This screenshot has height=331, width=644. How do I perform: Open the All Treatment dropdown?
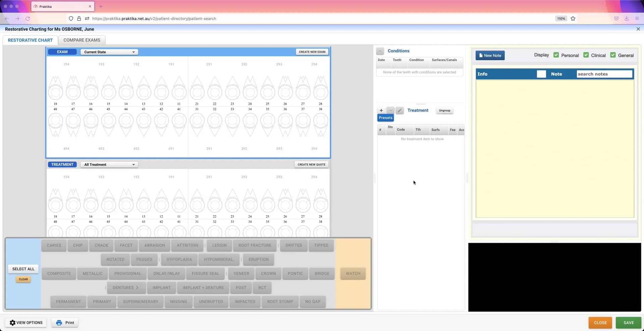[109, 164]
